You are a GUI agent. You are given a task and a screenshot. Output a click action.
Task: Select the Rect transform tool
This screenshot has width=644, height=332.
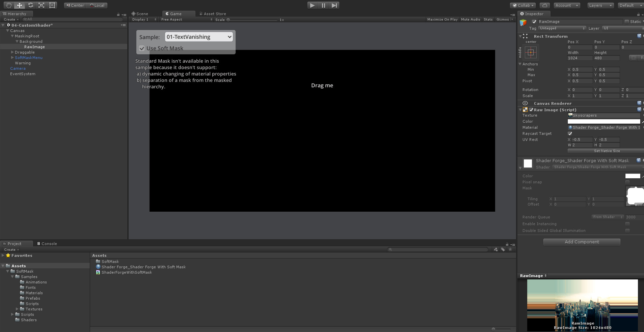(x=52, y=5)
